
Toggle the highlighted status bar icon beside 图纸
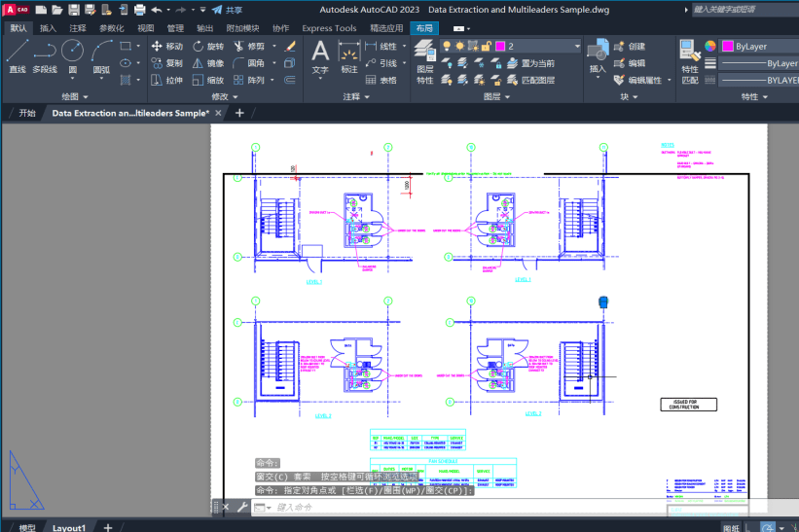768,527
